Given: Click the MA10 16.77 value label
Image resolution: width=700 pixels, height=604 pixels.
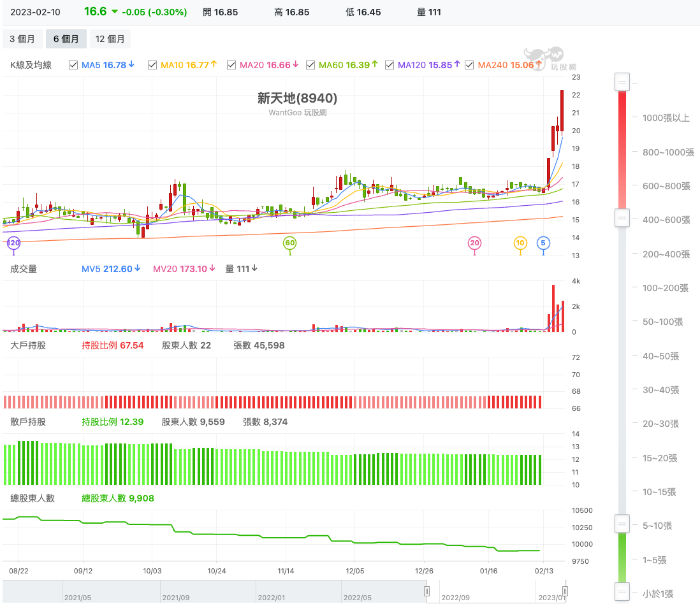Looking at the screenshot, I should point(189,65).
